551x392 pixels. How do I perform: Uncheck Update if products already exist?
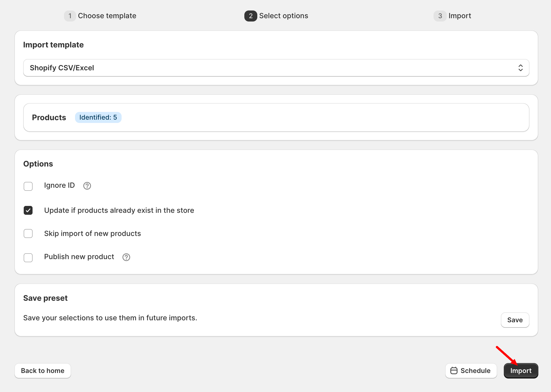(x=28, y=210)
